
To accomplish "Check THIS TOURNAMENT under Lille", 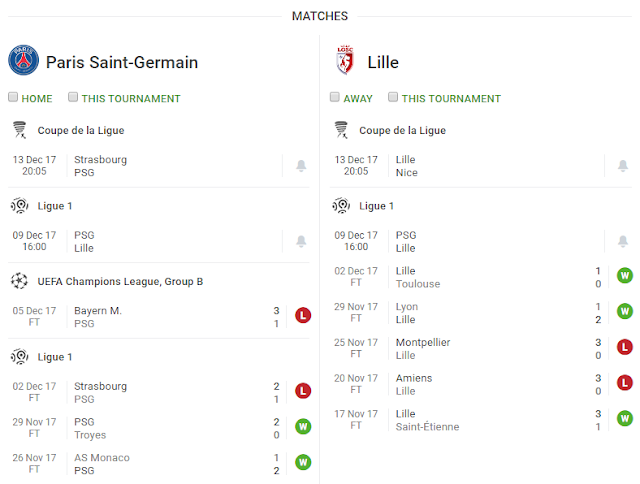I will 393,97.
